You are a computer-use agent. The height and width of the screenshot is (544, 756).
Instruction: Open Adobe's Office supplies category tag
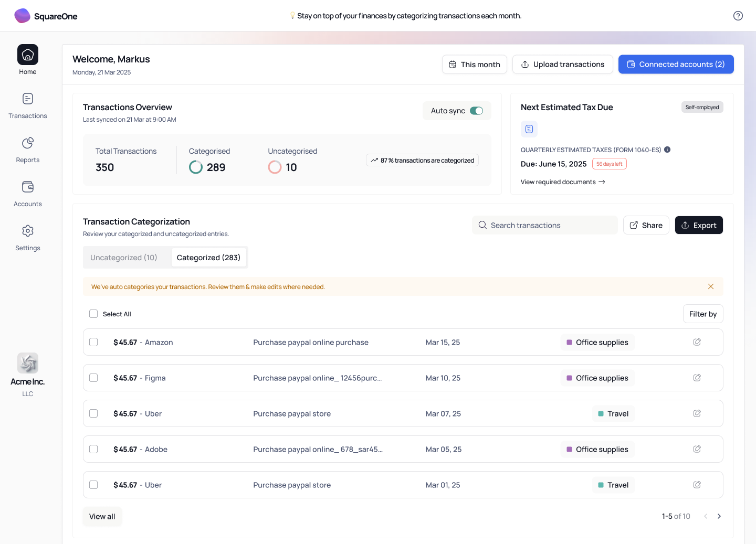point(597,449)
